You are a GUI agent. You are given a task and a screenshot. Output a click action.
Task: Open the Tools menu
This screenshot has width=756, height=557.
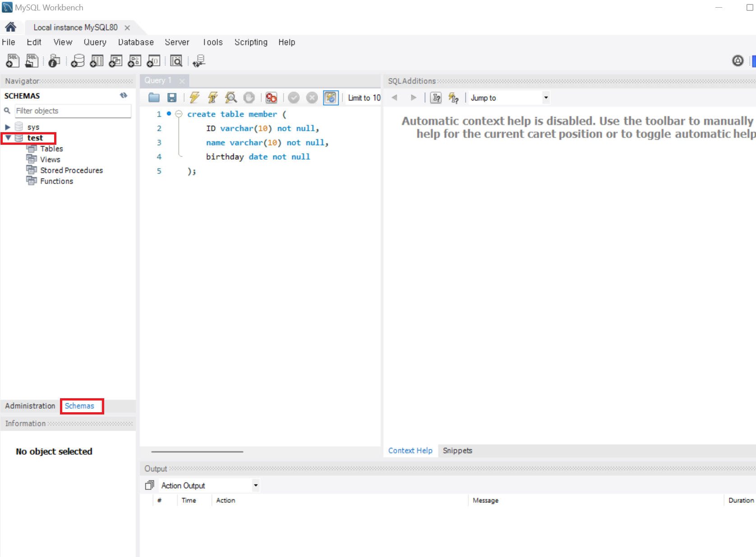212,42
